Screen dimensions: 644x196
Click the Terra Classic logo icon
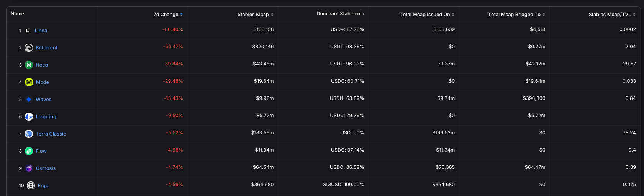coord(29,134)
